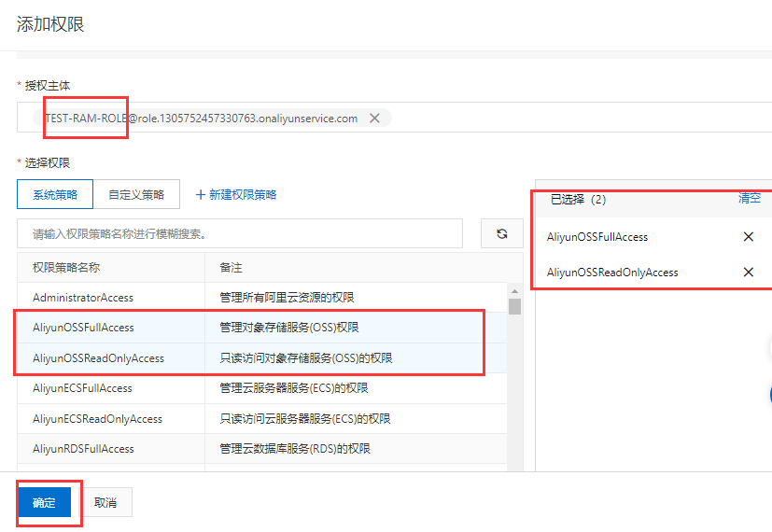Deselect the AliyunOSSReadOnlyAccess policy row
The height and width of the screenshot is (532, 772).
(262, 357)
